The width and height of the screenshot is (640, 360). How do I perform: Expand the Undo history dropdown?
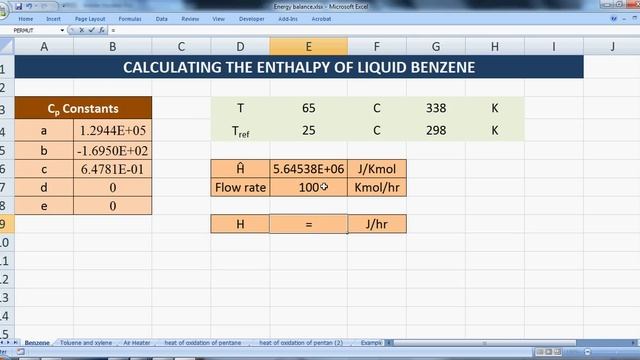[36, 7]
